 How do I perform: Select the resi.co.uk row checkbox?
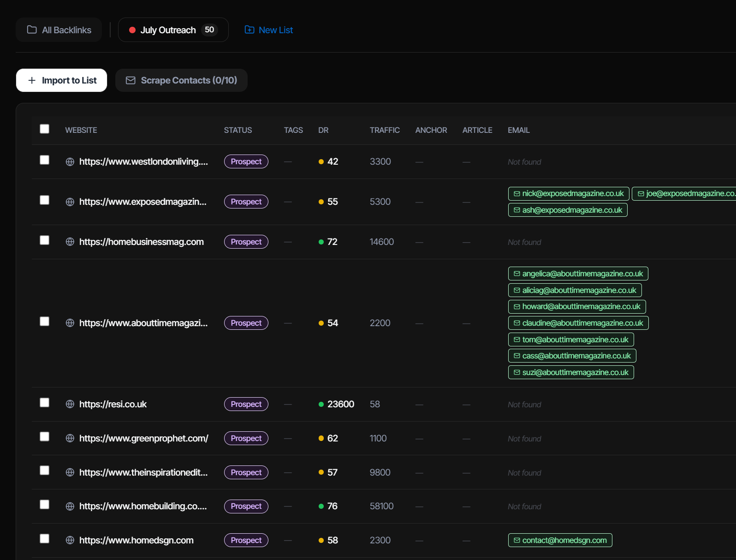tap(44, 402)
